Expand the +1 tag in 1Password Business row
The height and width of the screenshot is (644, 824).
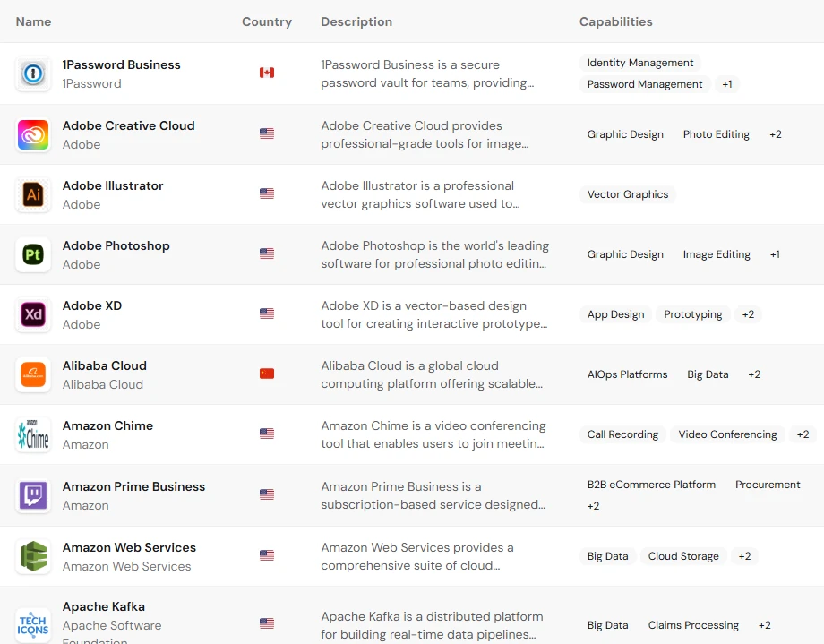click(727, 84)
